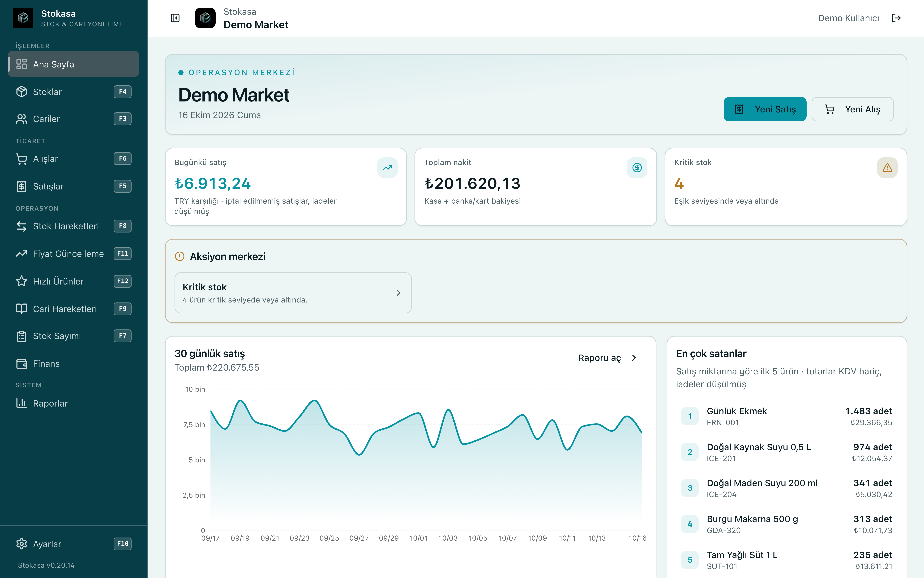This screenshot has height=578, width=924.
Task: Click the Doğal Kaynak Suyu 0,5 L row
Action: (x=786, y=452)
